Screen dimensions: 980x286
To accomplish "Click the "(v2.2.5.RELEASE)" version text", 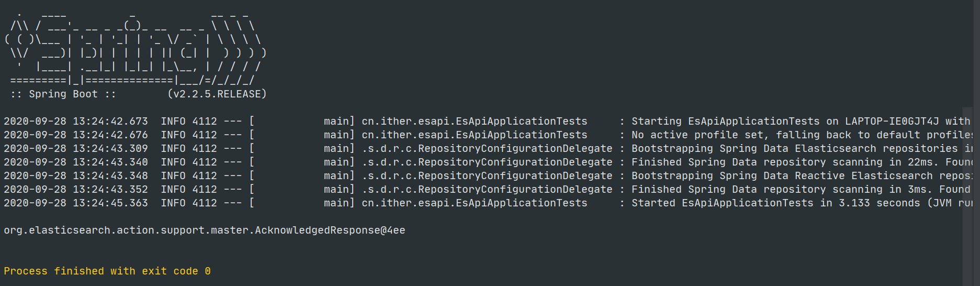I will (x=217, y=94).
